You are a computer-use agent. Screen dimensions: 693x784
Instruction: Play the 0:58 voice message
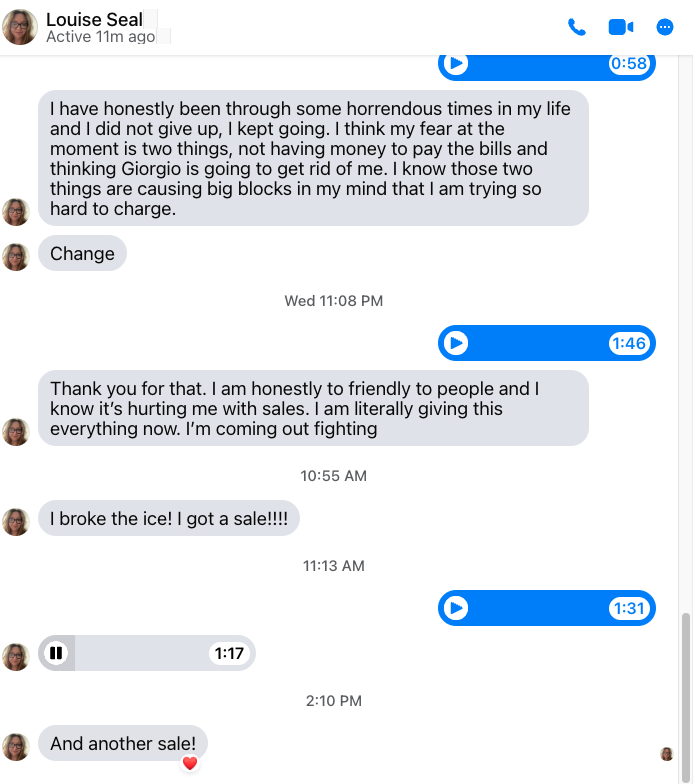point(456,64)
